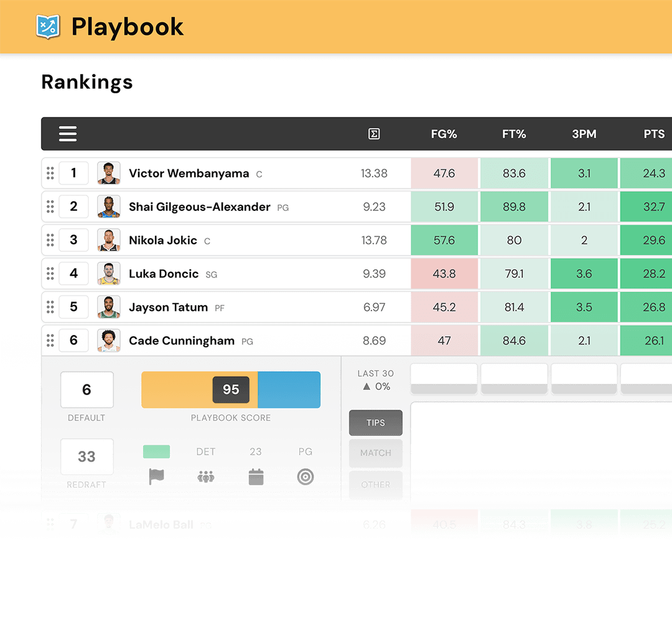Open Luka Doncic's headshot thumbnail
The width and height of the screenshot is (672, 620).
click(x=109, y=274)
